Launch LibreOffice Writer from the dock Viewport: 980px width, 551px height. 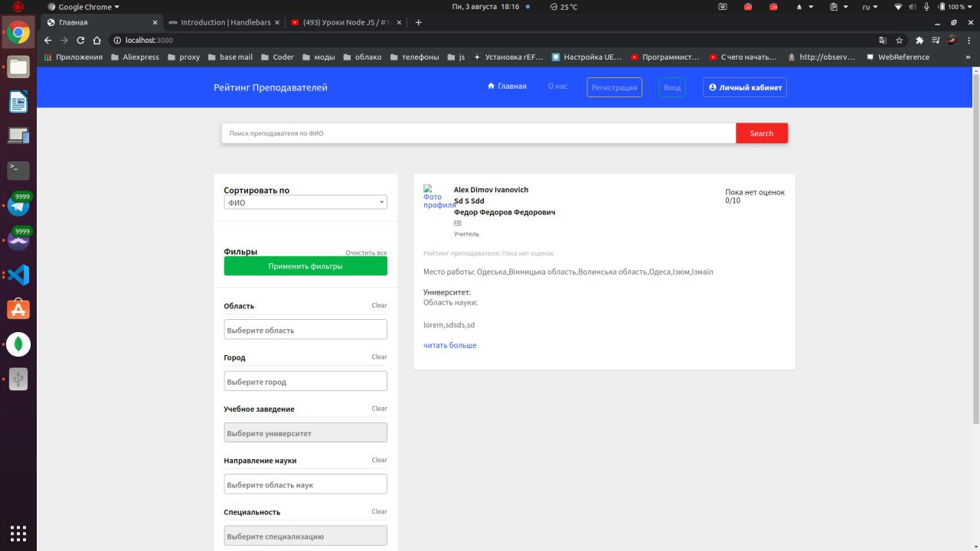point(18,101)
